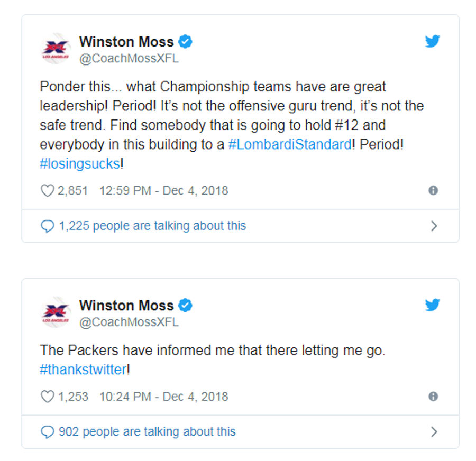Open '902 people are talking about this'
This screenshot has width=476, height=461.
pyautogui.click(x=147, y=431)
